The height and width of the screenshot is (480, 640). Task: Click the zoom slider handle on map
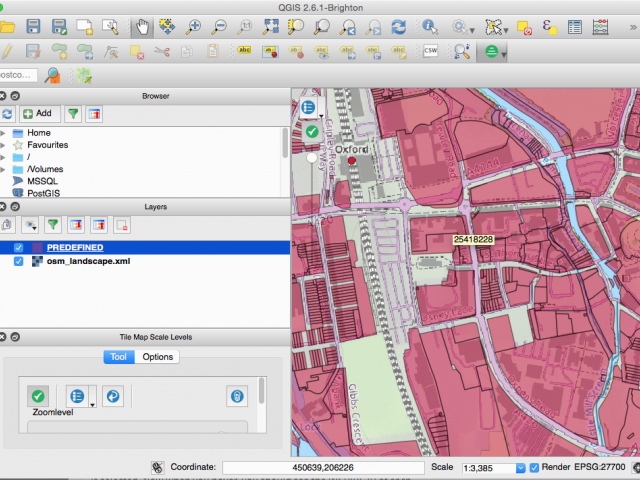[312, 158]
